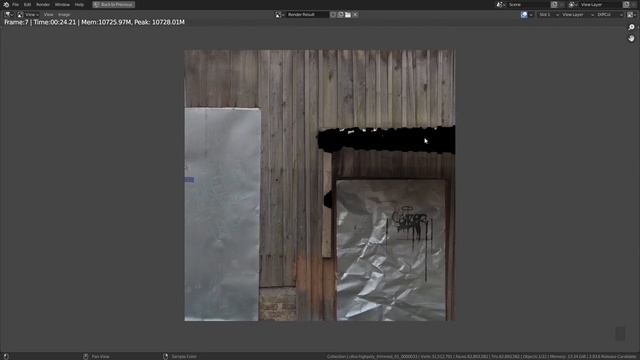The height and width of the screenshot is (360, 640).
Task: Open the DiffCol render pass dropdown
Action: (610, 15)
